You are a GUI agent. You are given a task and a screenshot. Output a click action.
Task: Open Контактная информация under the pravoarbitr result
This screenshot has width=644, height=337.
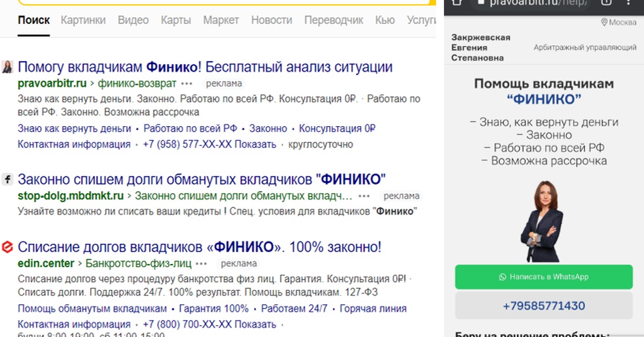click(x=74, y=144)
